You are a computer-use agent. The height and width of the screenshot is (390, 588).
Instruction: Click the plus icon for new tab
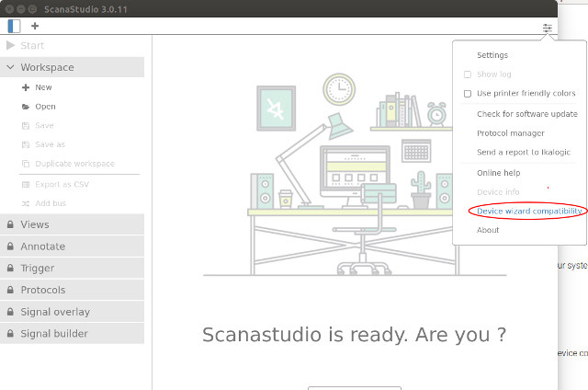coord(35,26)
